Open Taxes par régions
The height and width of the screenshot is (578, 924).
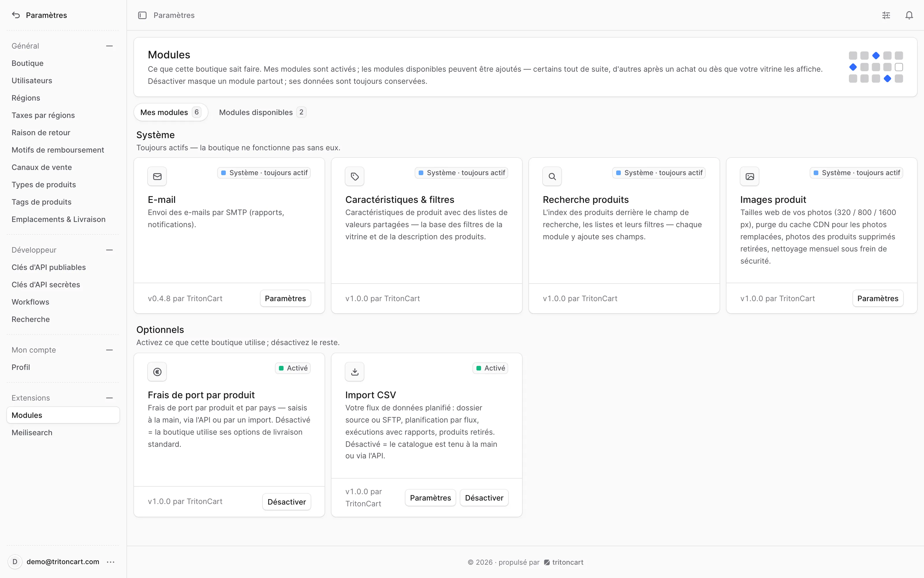pyautogui.click(x=64, y=115)
